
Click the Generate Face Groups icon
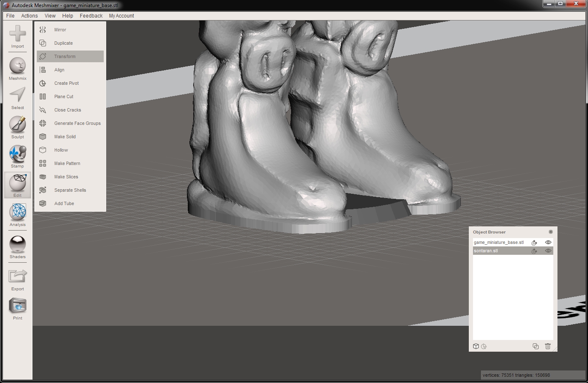click(43, 123)
